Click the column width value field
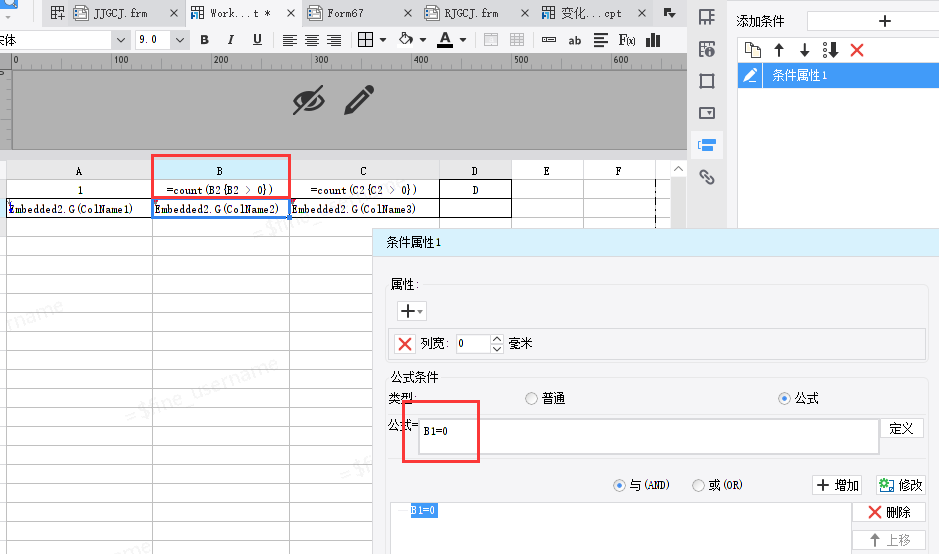This screenshot has height=554, width=939. pyautogui.click(x=473, y=344)
